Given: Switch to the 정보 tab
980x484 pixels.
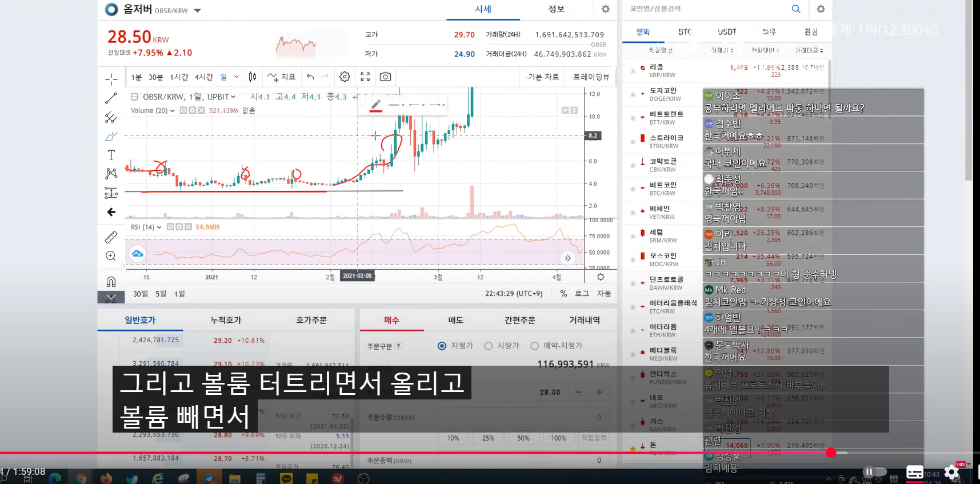Looking at the screenshot, I should point(556,9).
